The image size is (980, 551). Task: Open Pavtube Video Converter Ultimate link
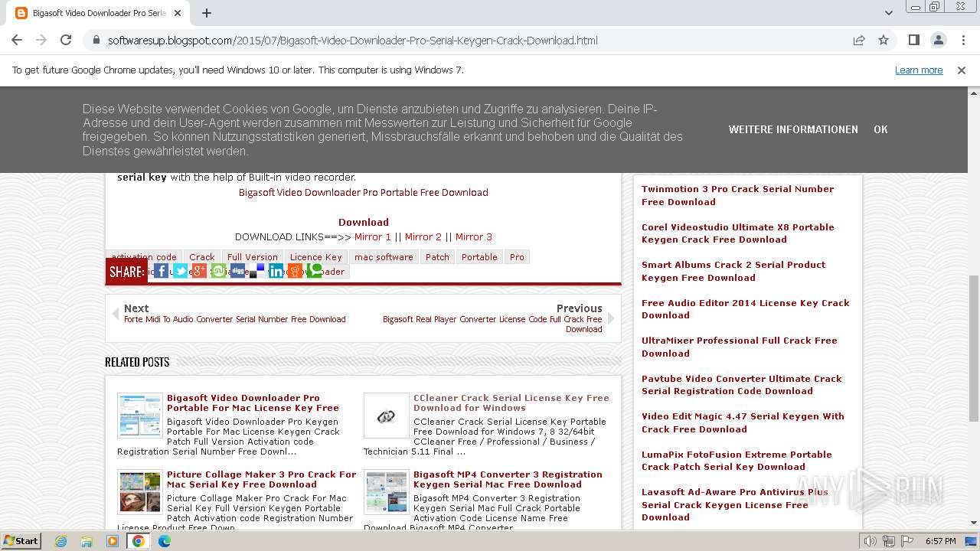click(742, 385)
